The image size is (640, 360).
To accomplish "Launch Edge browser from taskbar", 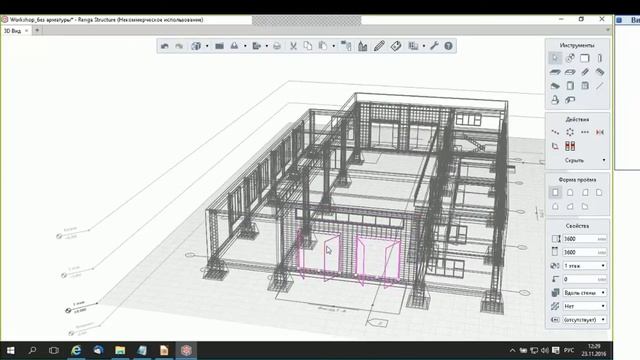I will [x=76, y=350].
